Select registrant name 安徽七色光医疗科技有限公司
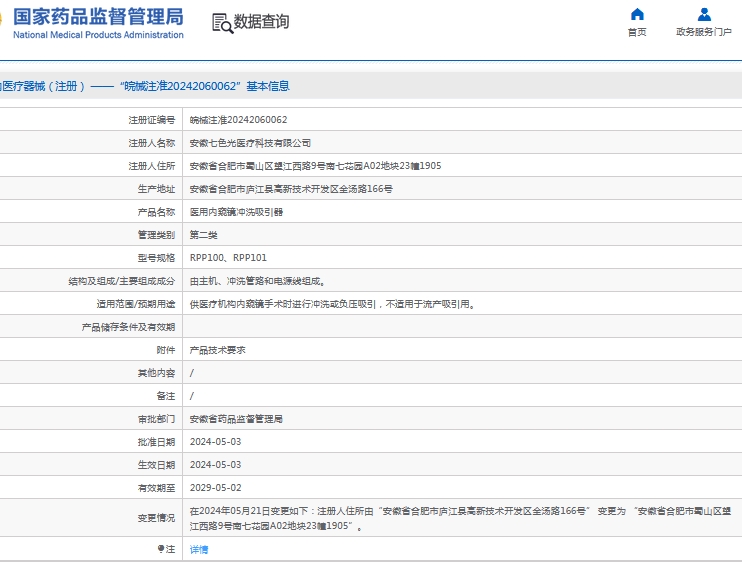Image resolution: width=742 pixels, height=565 pixels. click(x=250, y=143)
